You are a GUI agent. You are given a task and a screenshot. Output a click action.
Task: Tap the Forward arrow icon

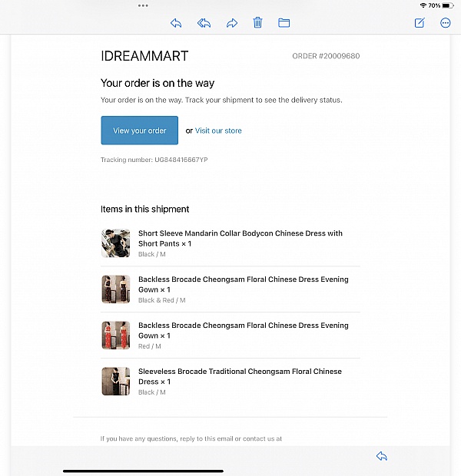[232, 23]
